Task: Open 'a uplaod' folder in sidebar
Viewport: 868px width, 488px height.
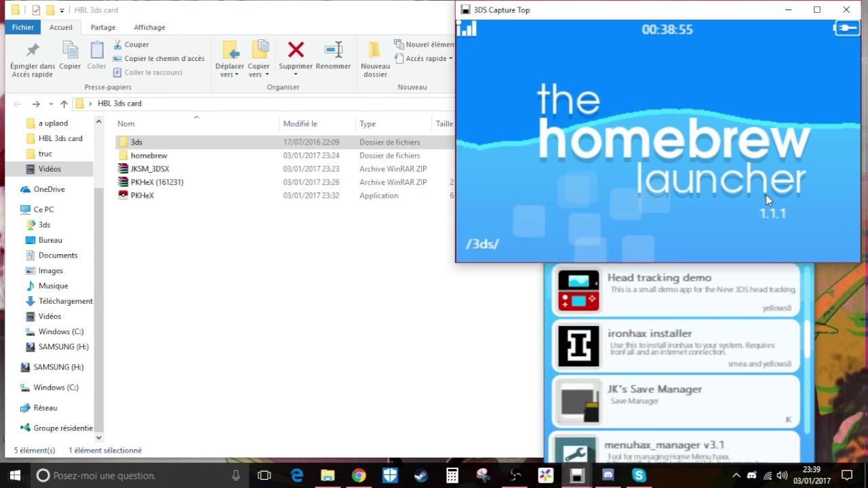Action: 53,123
